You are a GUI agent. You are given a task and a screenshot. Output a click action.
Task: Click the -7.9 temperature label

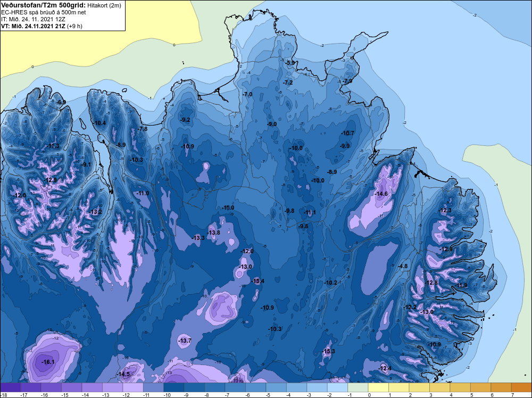(x=347, y=81)
